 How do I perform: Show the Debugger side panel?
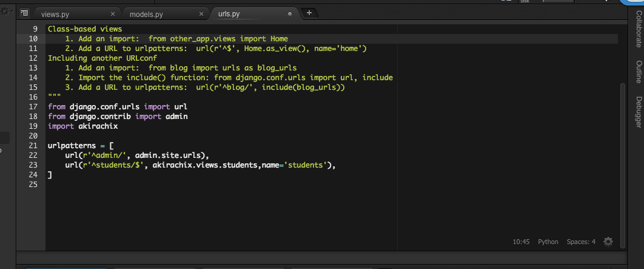(x=639, y=112)
